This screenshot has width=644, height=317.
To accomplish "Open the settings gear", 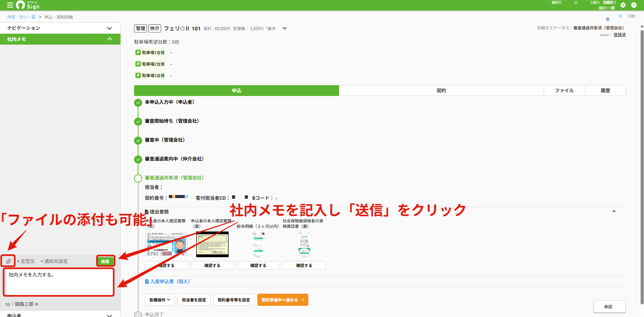I will (623, 5).
